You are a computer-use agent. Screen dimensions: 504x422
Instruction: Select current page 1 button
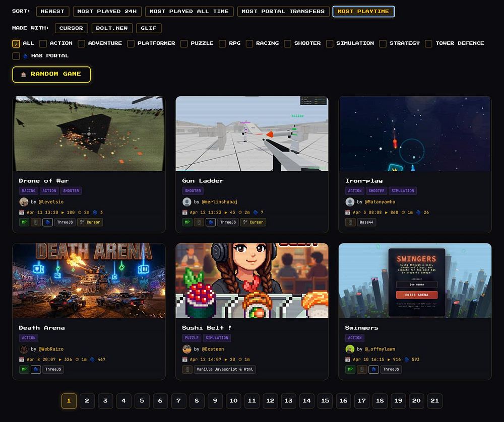pos(69,401)
